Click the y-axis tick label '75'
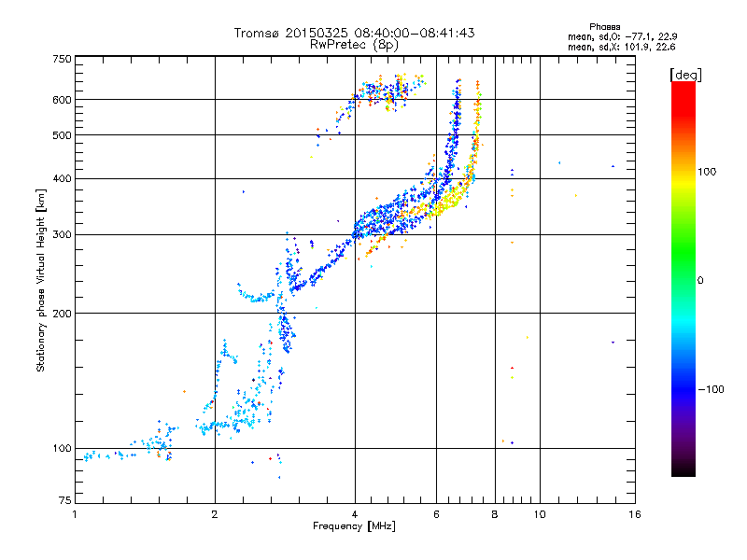Image resolution: width=747 pixels, height=560 pixels. coord(65,500)
